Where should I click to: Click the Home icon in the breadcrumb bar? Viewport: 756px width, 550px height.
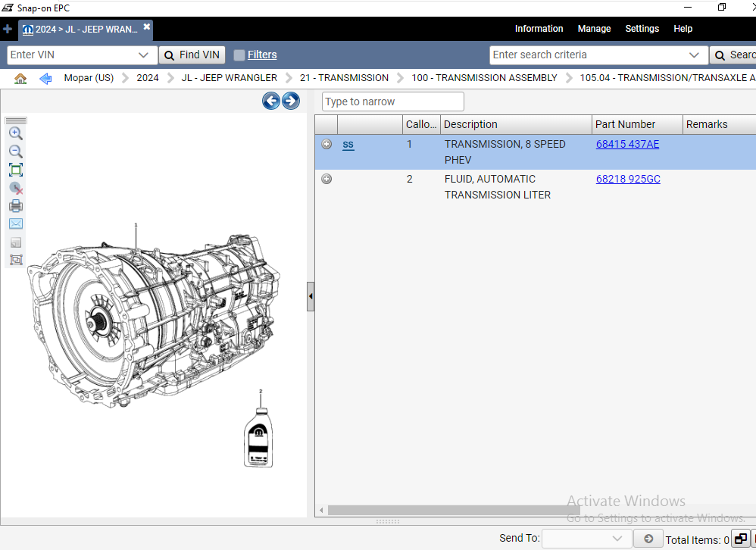[20, 77]
